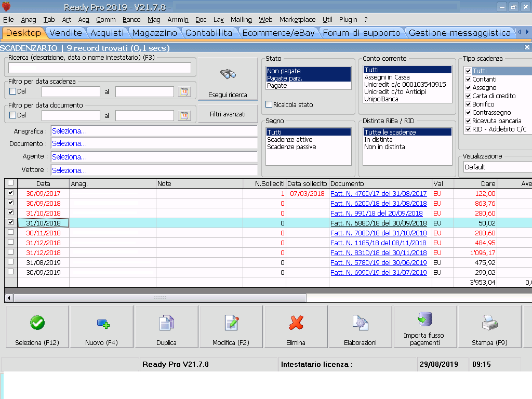Click the Duplica documents icon

pyautogui.click(x=167, y=323)
